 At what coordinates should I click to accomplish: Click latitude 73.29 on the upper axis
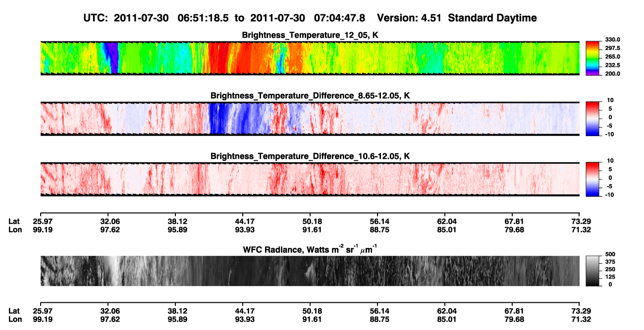click(x=580, y=222)
